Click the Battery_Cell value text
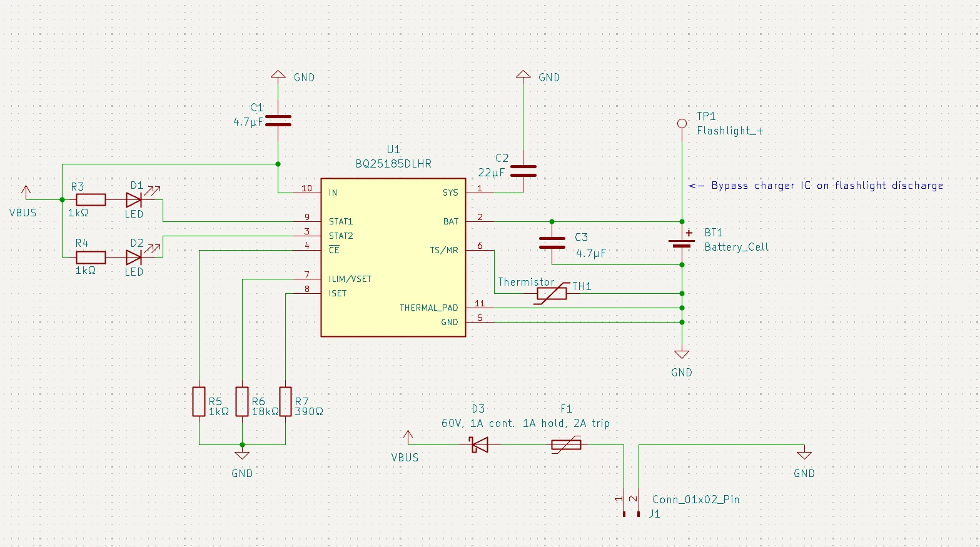This screenshot has height=547, width=980. tap(737, 247)
